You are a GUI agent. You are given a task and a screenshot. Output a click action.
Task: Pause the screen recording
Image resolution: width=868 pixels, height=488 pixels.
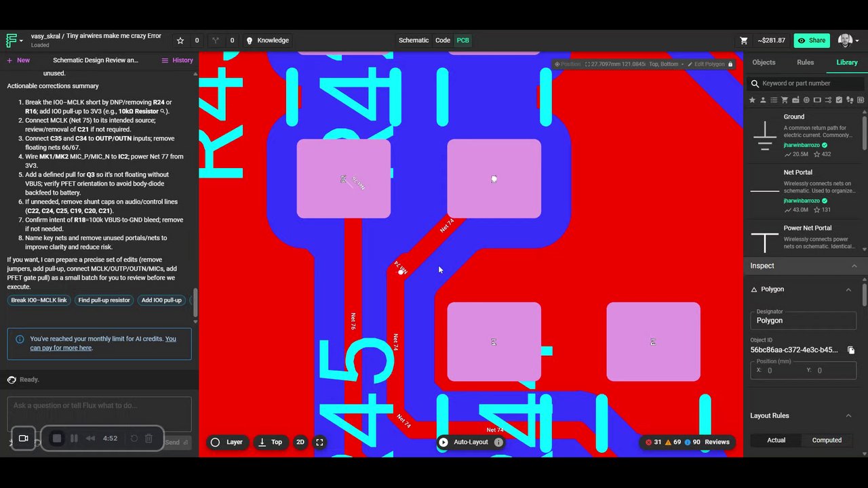[x=74, y=439]
